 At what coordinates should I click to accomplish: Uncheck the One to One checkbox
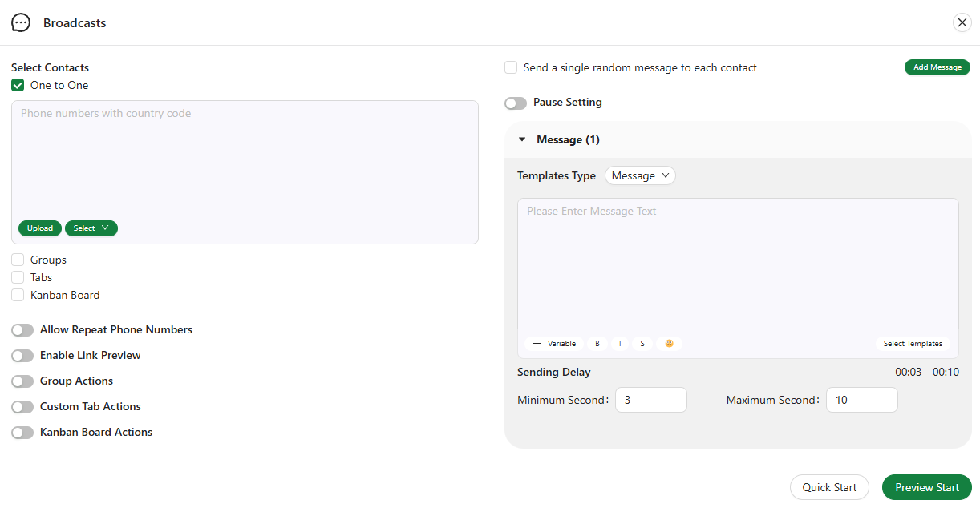coord(18,85)
